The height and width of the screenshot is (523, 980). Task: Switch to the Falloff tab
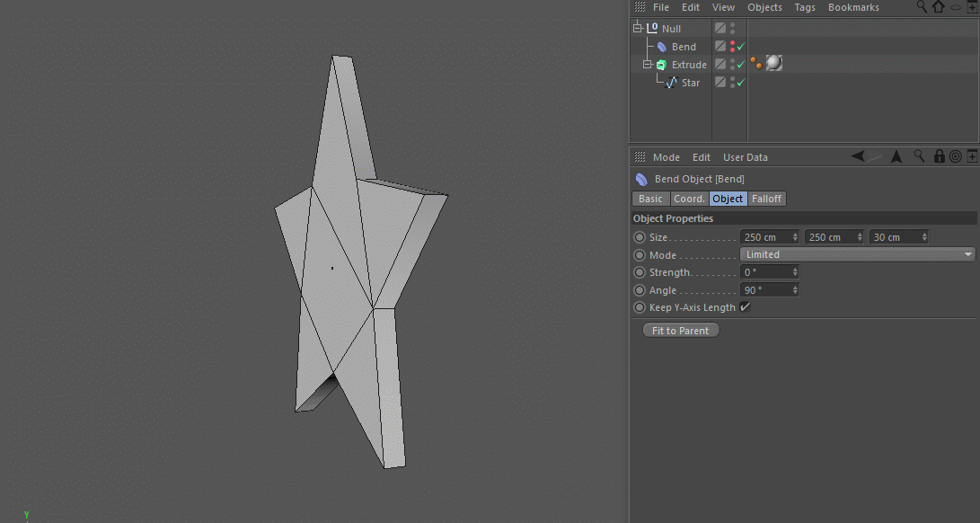[x=766, y=199]
